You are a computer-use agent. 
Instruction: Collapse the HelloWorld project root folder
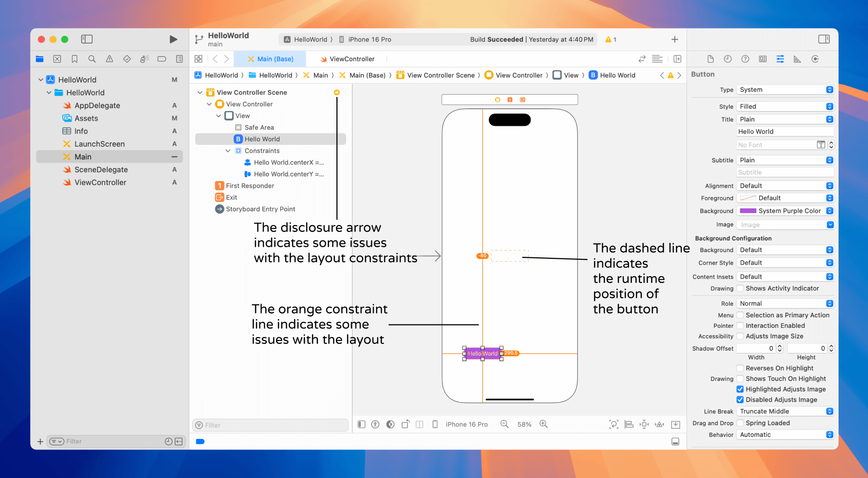coord(41,80)
